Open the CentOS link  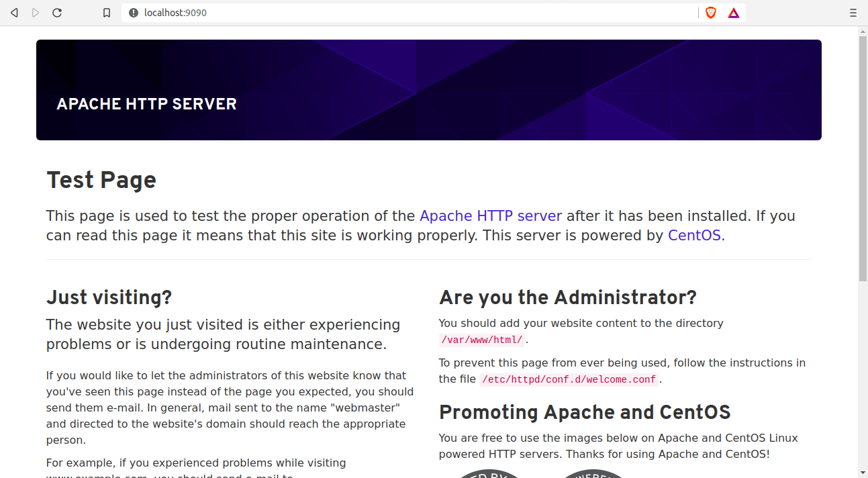point(694,236)
